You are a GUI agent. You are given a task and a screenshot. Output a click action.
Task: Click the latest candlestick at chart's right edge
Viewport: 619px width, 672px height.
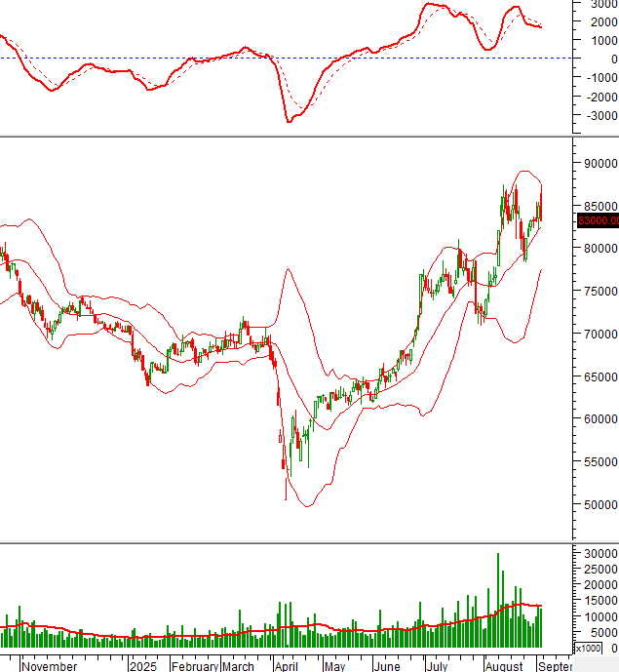tap(541, 207)
